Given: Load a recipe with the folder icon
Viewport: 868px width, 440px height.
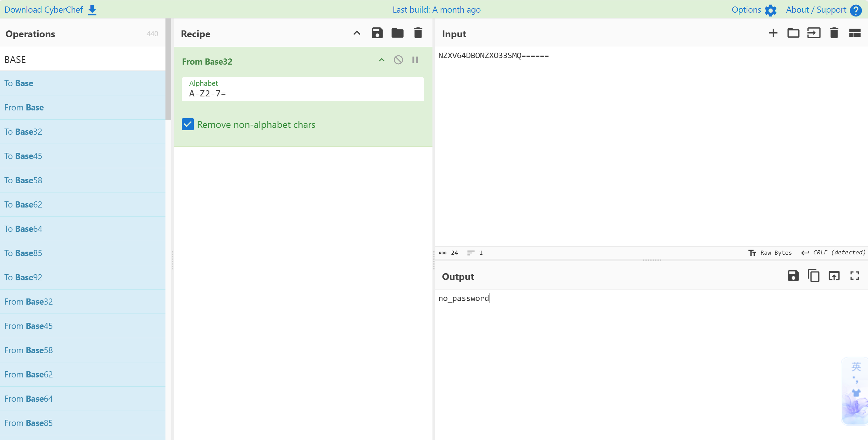Looking at the screenshot, I should (397, 33).
